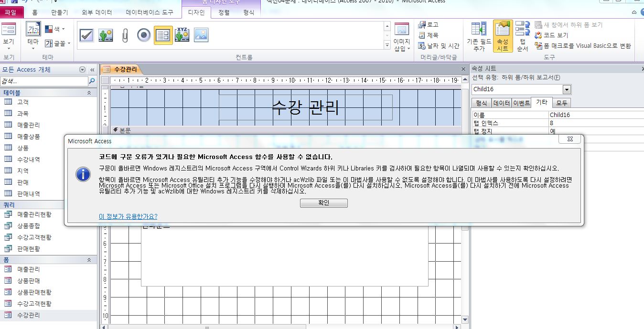Select the check box control tool
644x329 pixels.
[86, 35]
